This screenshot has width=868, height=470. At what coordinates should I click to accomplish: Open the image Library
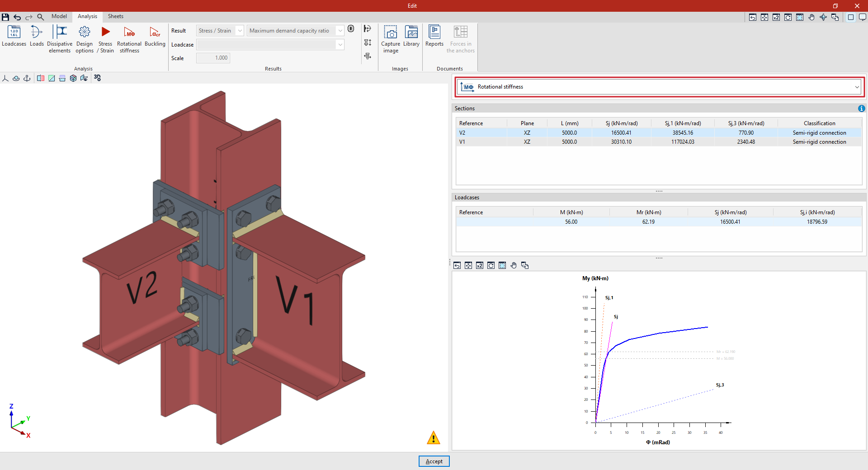coord(411,36)
